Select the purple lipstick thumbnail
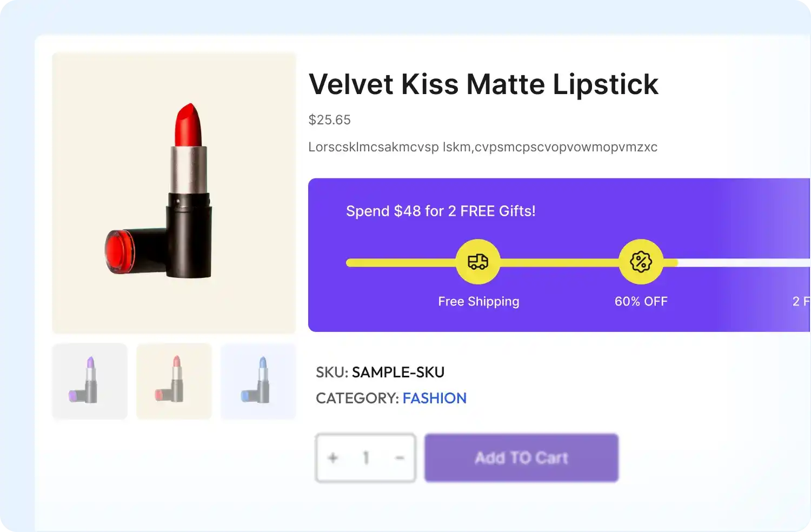Image resolution: width=811 pixels, height=532 pixels. [90, 381]
